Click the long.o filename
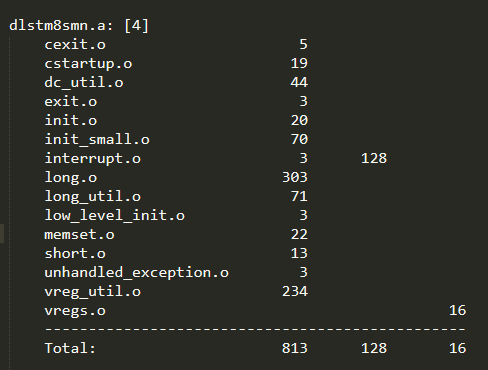 point(71,178)
